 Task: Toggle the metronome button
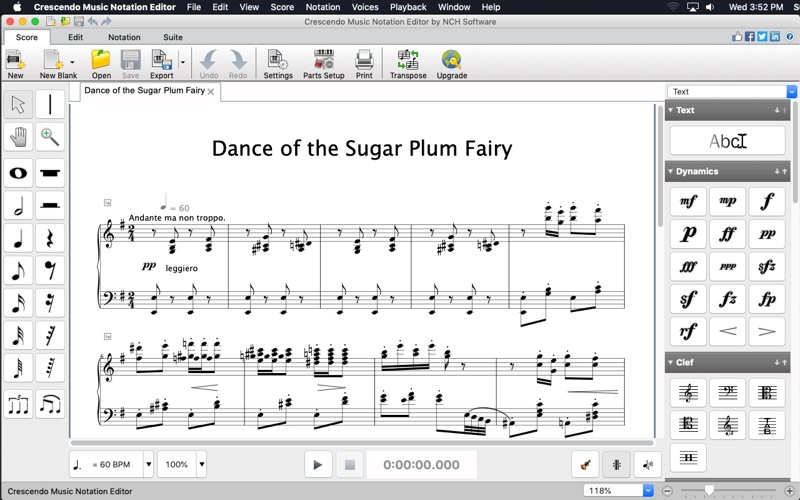[x=616, y=465]
